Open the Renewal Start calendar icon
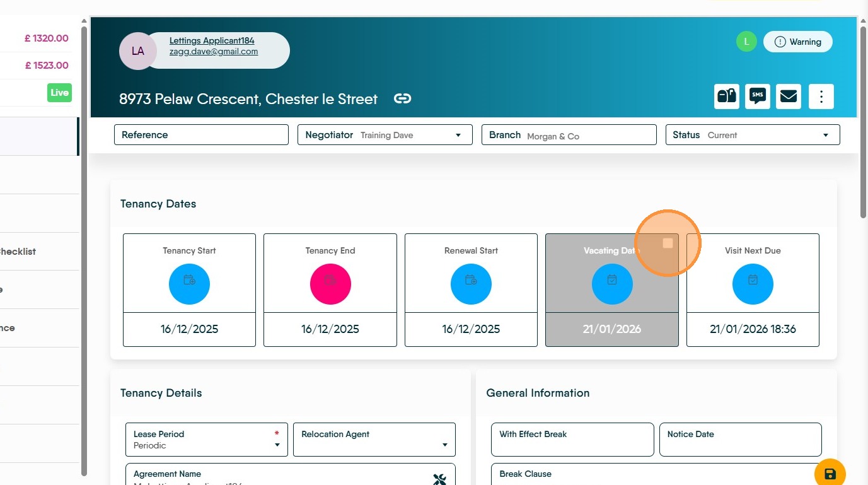Image resolution: width=868 pixels, height=485 pixels. (x=471, y=284)
